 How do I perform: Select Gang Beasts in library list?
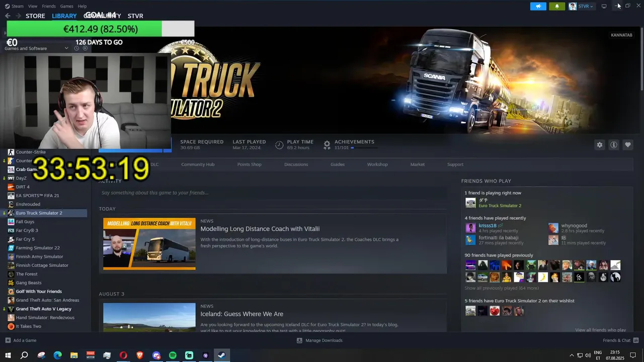[28, 283]
